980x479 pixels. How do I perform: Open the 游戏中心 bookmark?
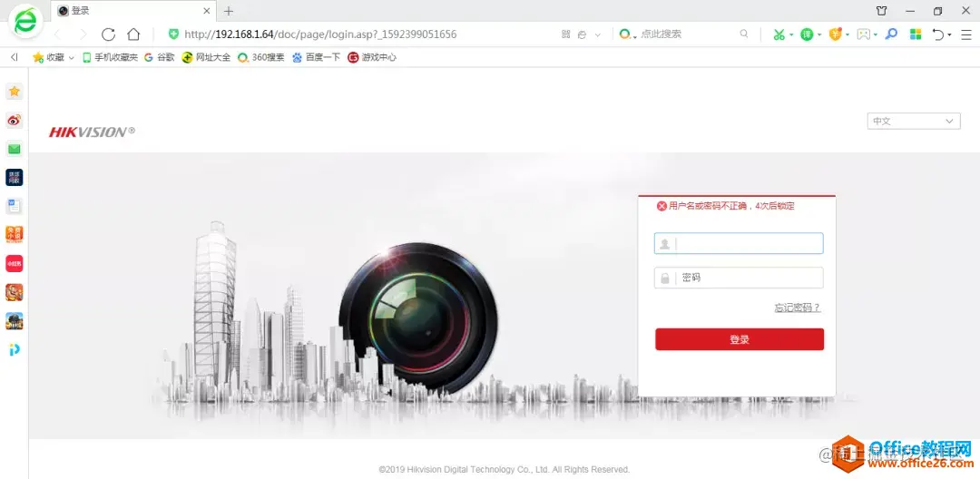[372, 57]
